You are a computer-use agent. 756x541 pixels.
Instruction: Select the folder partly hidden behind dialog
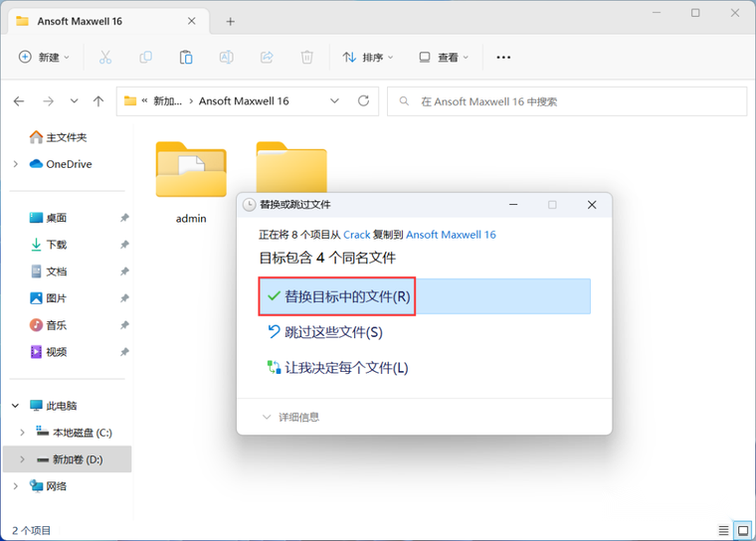[x=291, y=167]
